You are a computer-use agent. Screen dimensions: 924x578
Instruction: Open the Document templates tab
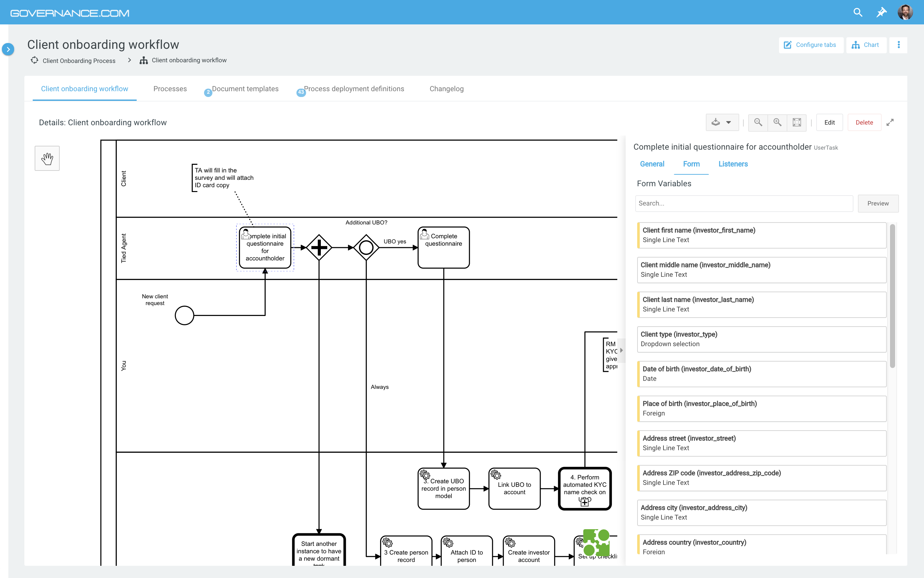pos(245,89)
